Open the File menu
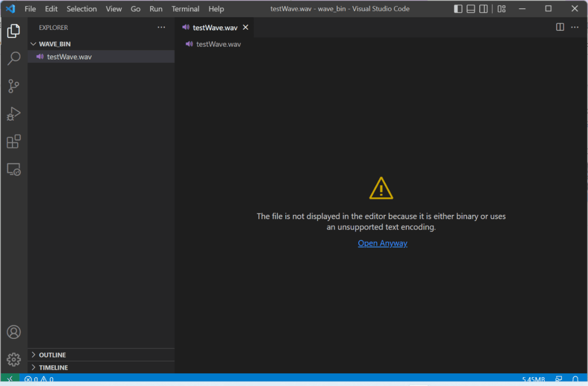Viewport: 588px width, 386px height. 30,9
